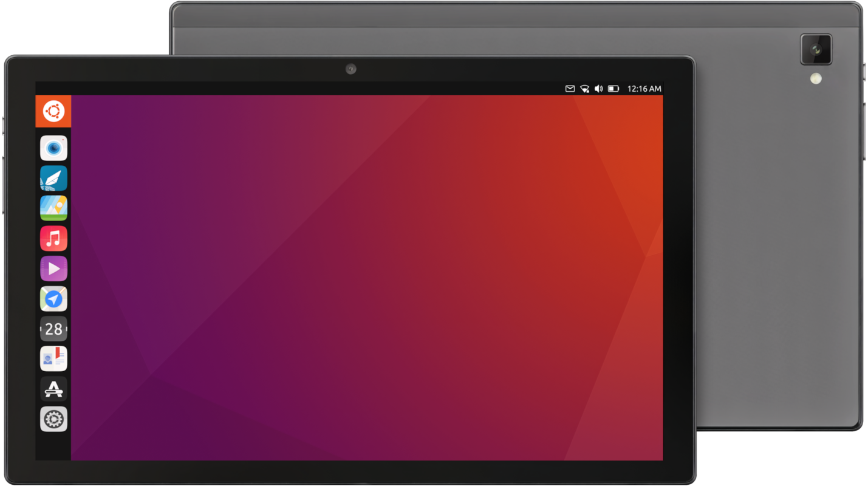
Task: Click the empty desktop wallpaper area
Action: pyautogui.click(x=364, y=273)
